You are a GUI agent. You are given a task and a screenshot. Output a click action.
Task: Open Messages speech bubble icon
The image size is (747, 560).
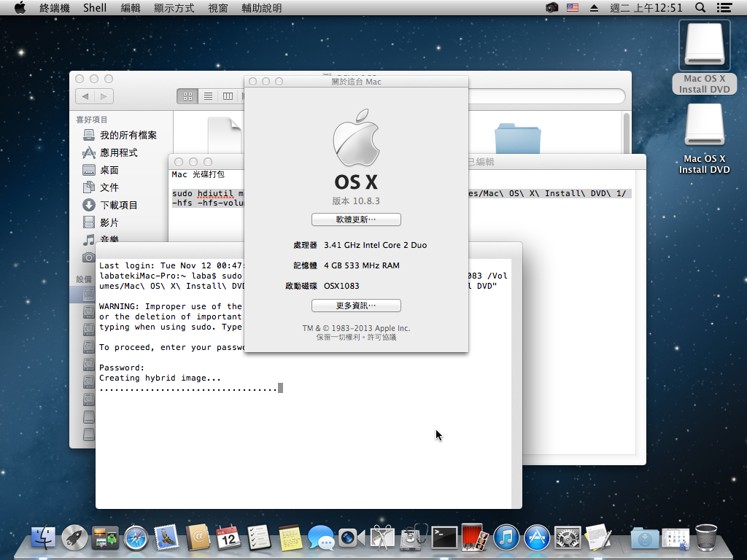click(321, 538)
